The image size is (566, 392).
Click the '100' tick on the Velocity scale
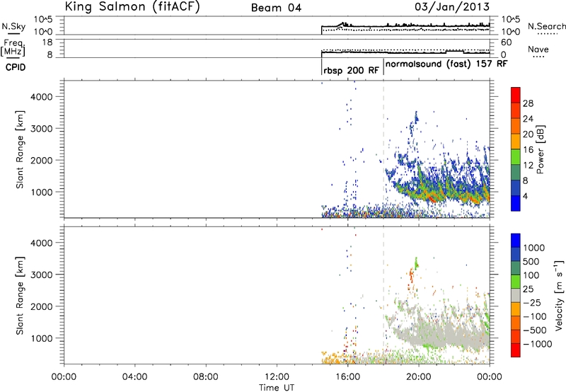(531, 275)
